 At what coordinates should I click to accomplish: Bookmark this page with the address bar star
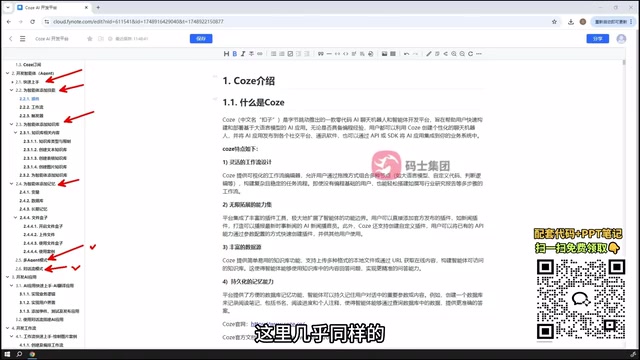tap(554, 22)
